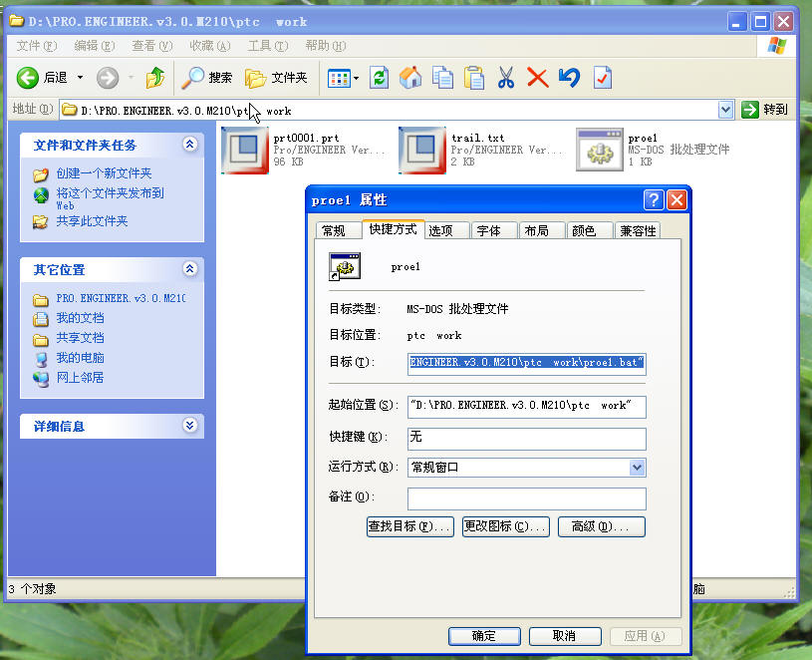Image resolution: width=812 pixels, height=660 pixels.
Task: Click the 起始位置 text field
Action: click(527, 406)
